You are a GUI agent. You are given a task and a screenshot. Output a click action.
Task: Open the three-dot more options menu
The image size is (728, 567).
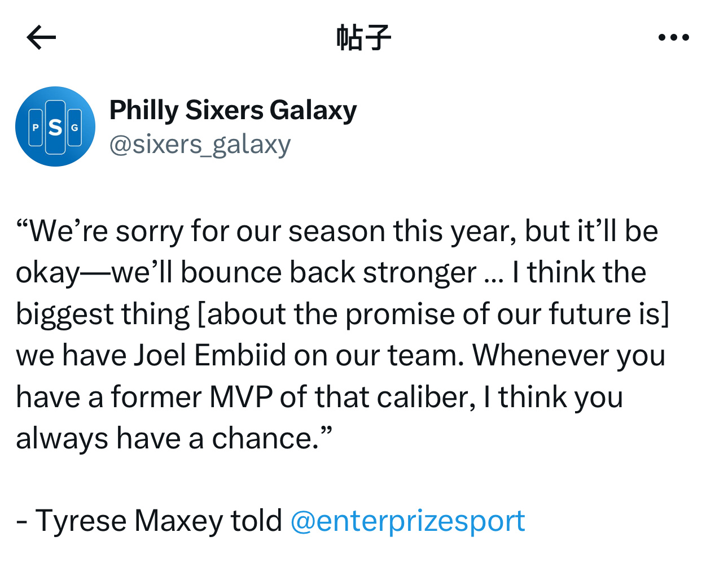[x=674, y=38]
